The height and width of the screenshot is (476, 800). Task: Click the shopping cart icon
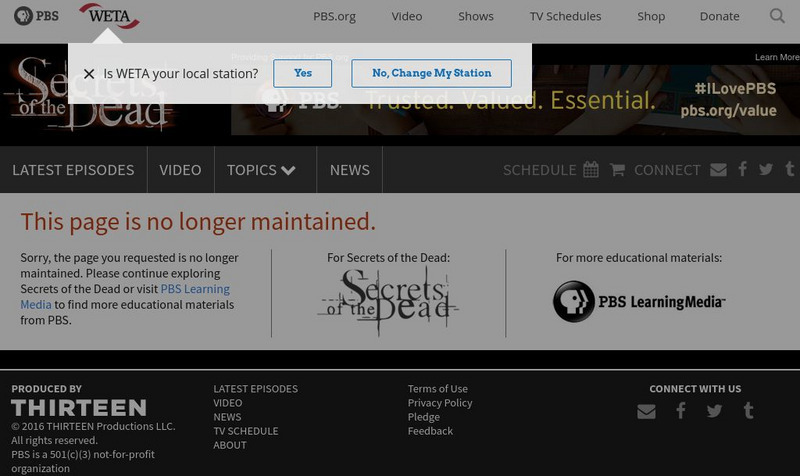coord(617,169)
